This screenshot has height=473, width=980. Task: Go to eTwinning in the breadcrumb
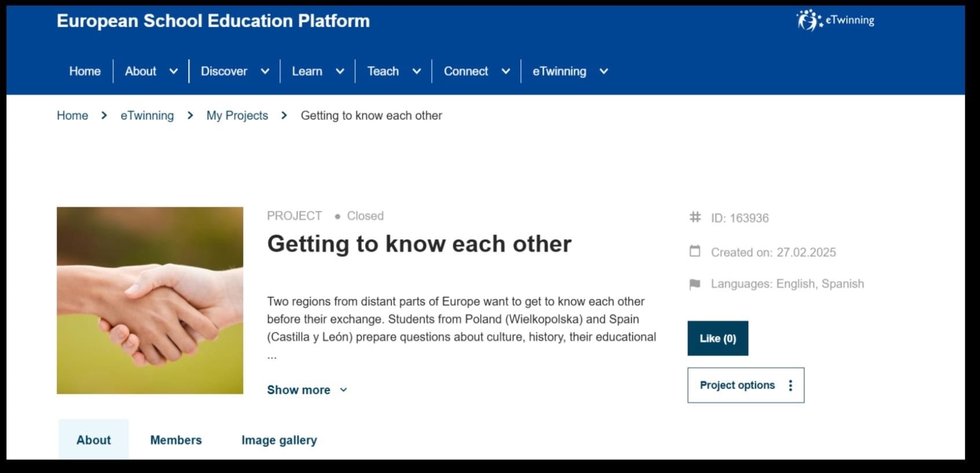click(147, 115)
